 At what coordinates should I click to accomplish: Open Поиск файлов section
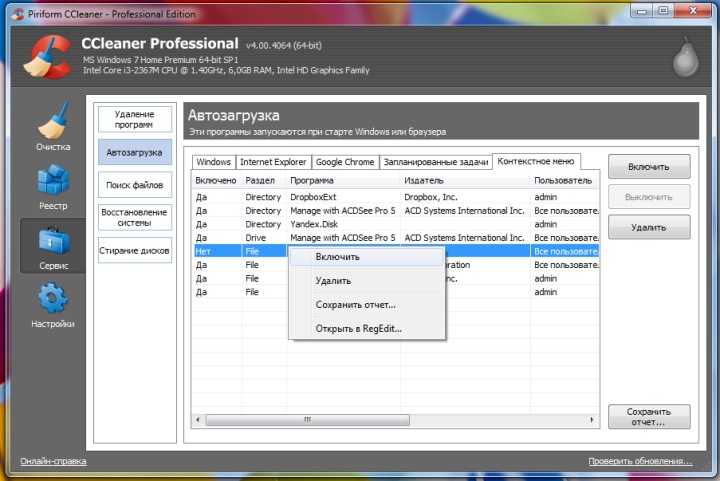click(135, 185)
